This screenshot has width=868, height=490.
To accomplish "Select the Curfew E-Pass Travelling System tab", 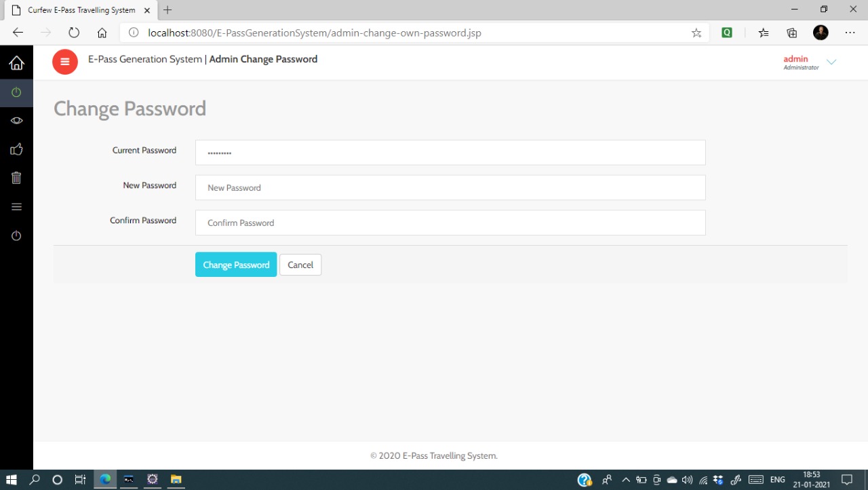I will coord(81,10).
